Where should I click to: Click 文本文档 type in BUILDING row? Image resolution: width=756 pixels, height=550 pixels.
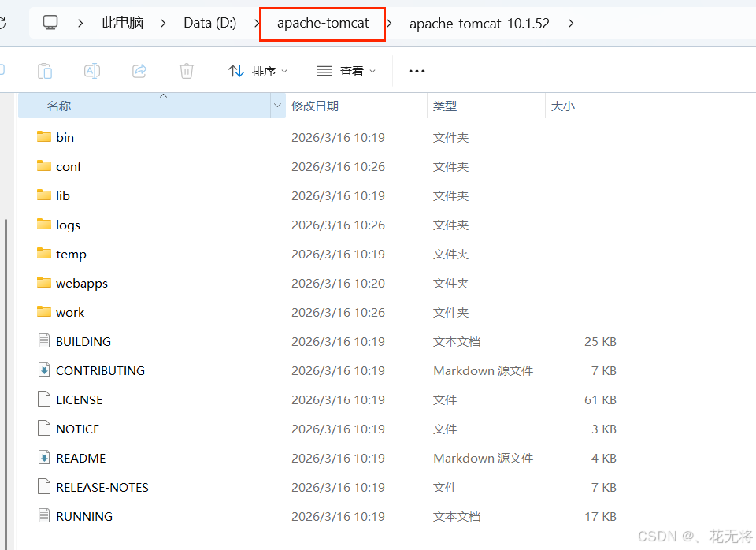457,341
